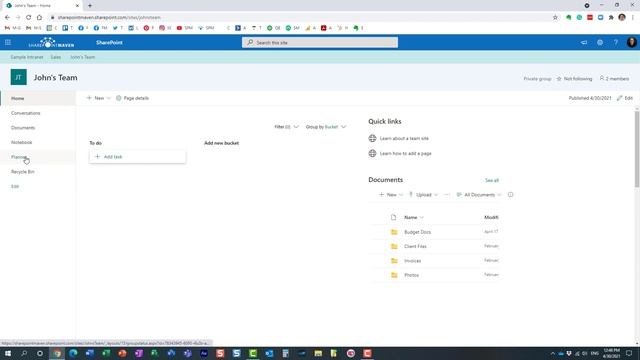
Task: Open the 2 members link
Action: pyautogui.click(x=614, y=78)
